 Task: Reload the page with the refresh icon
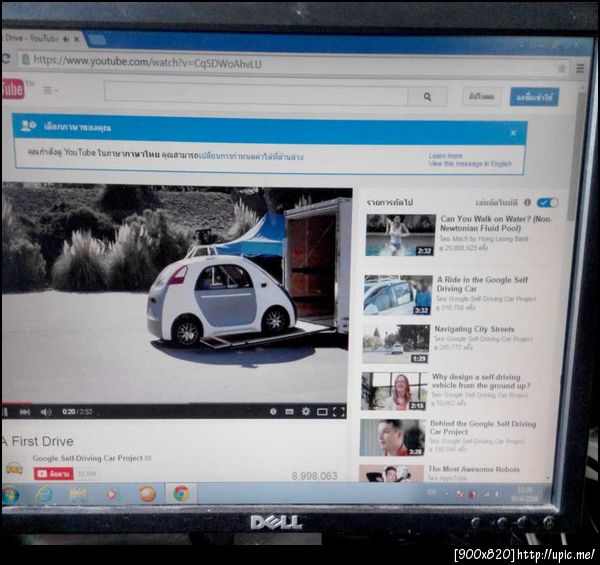coord(6,59)
